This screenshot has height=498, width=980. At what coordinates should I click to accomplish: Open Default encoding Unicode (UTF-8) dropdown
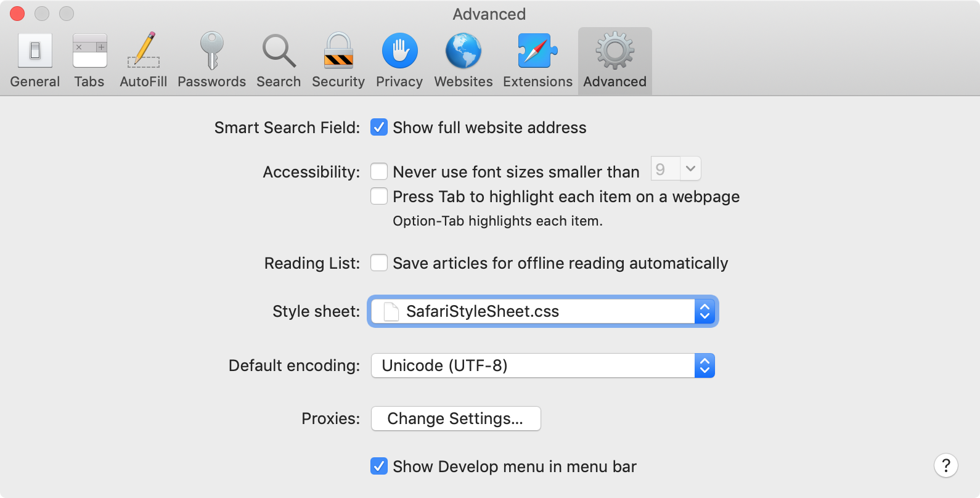[542, 365]
